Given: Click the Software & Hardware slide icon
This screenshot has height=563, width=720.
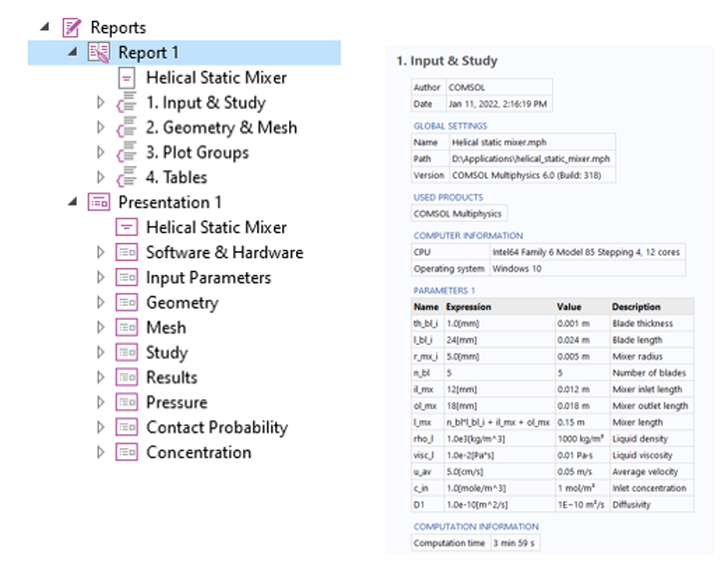Looking at the screenshot, I should click(x=126, y=253).
